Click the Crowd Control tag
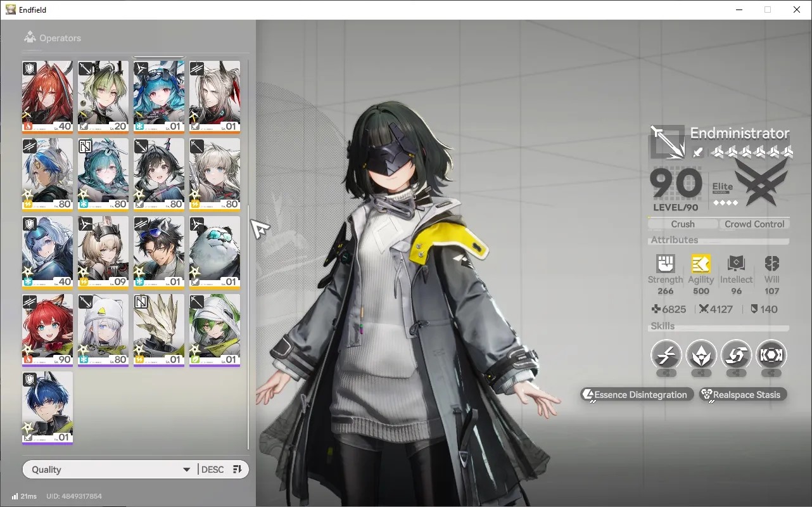The image size is (812, 507). [754, 224]
